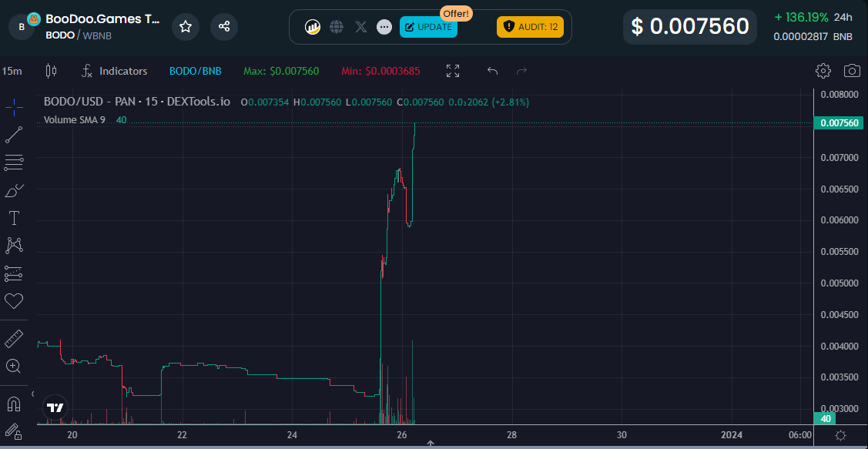The image size is (868, 449).
Task: Select the XABCD pattern tool
Action: [14, 245]
